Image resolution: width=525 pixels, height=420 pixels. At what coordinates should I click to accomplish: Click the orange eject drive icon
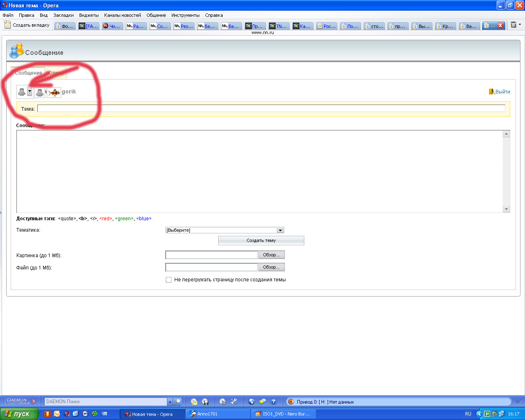(291, 402)
